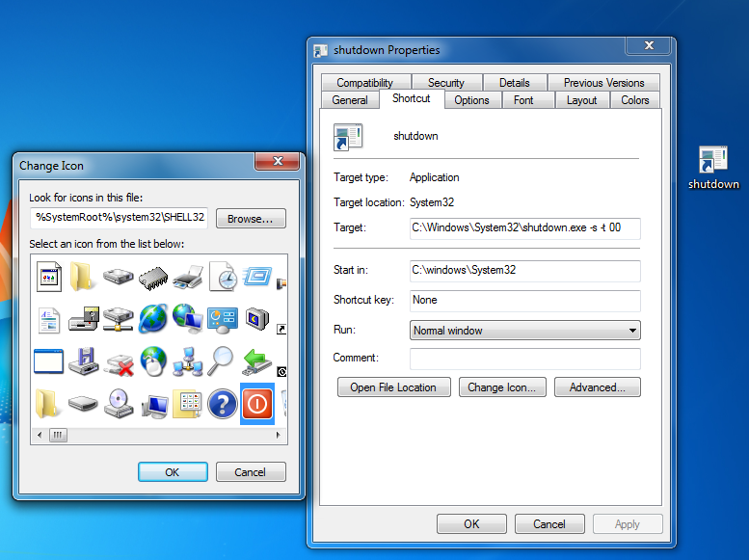Select the network-connected hard drive icon
The height and width of the screenshot is (560, 749).
(x=119, y=319)
